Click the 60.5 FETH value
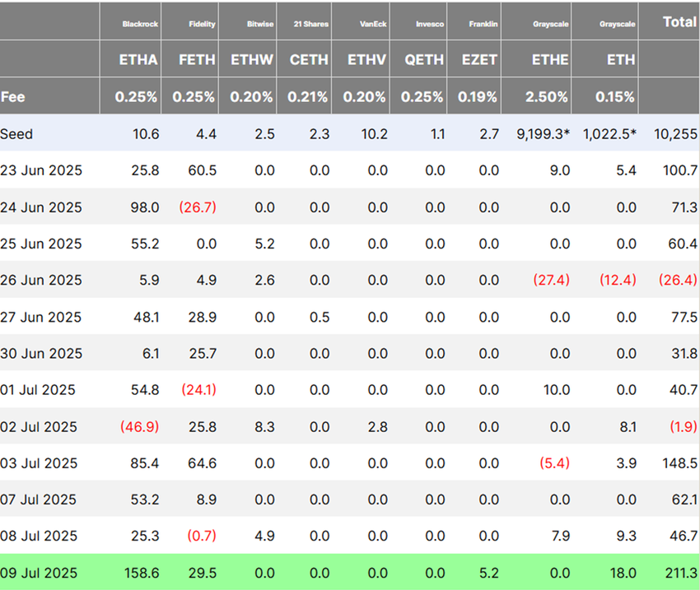The width and height of the screenshot is (700, 590). pyautogui.click(x=203, y=170)
